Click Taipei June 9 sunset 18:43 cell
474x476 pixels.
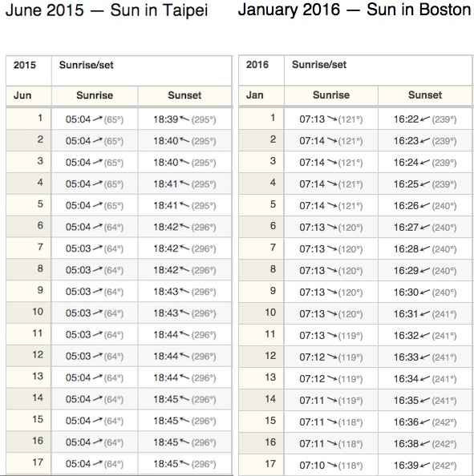tap(184, 292)
